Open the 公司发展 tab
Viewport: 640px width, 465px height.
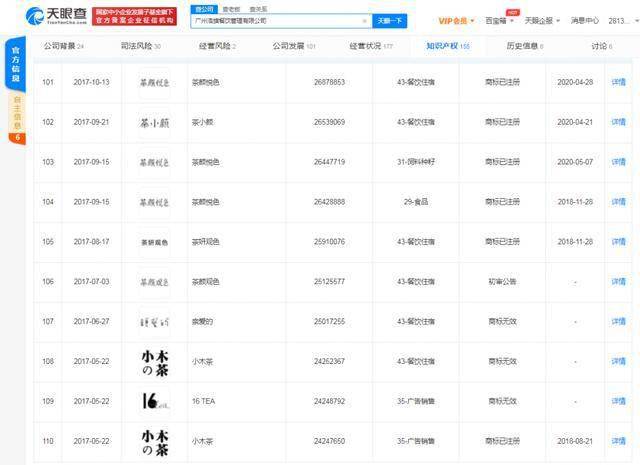point(294,46)
